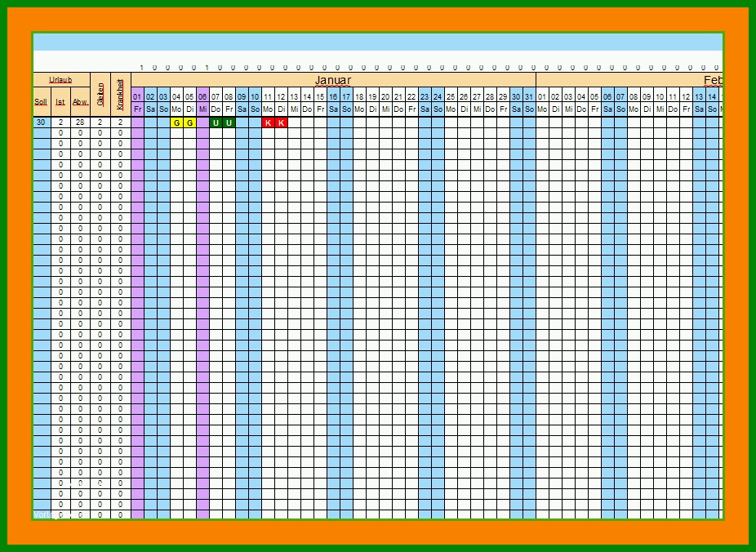The height and width of the screenshot is (552, 756).
Task: Click green U cell under January 07
Action: pos(216,123)
